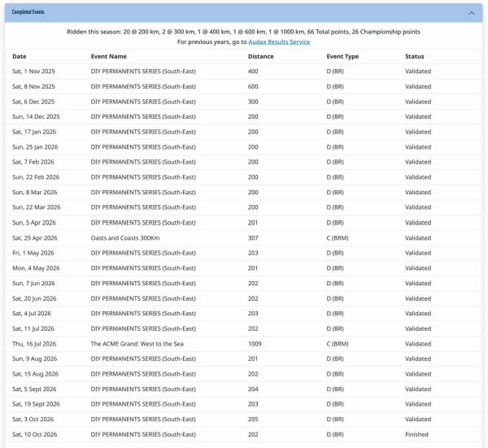Click the date Sun, 7 Jun 2026
Viewport: 488px width, 448px height.
pyautogui.click(x=33, y=284)
